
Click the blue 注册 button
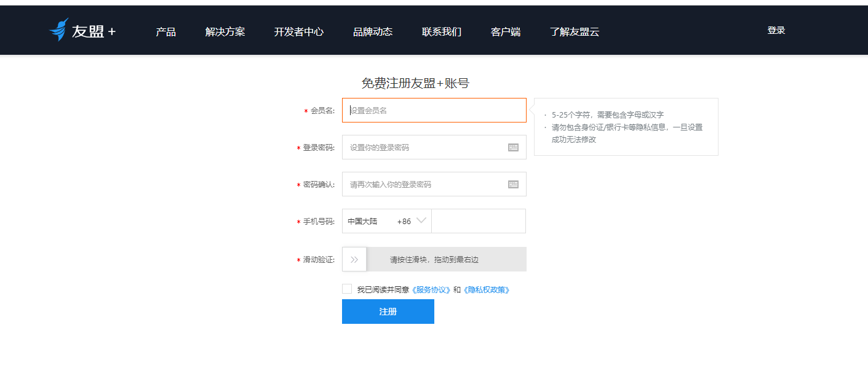pyautogui.click(x=388, y=312)
